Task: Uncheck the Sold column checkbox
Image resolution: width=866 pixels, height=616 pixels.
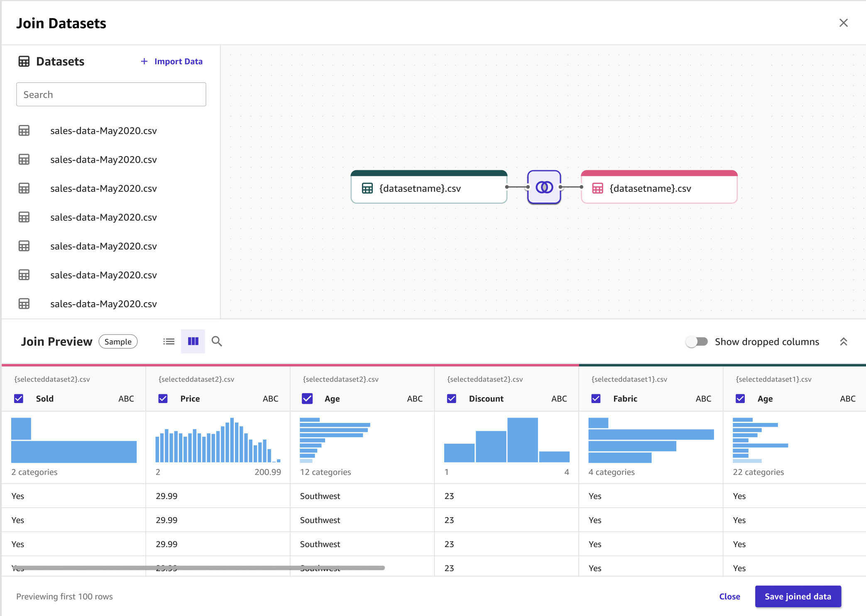Action: (19, 398)
